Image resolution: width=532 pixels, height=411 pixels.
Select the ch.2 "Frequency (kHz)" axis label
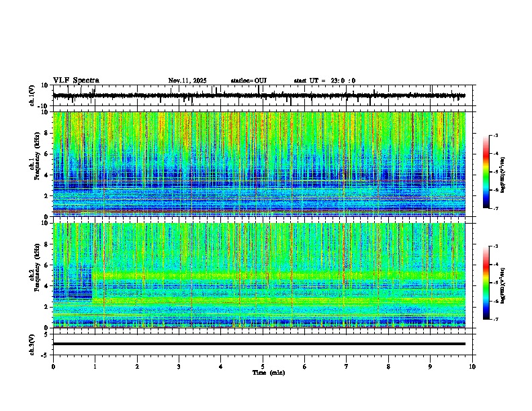[x=37, y=267]
